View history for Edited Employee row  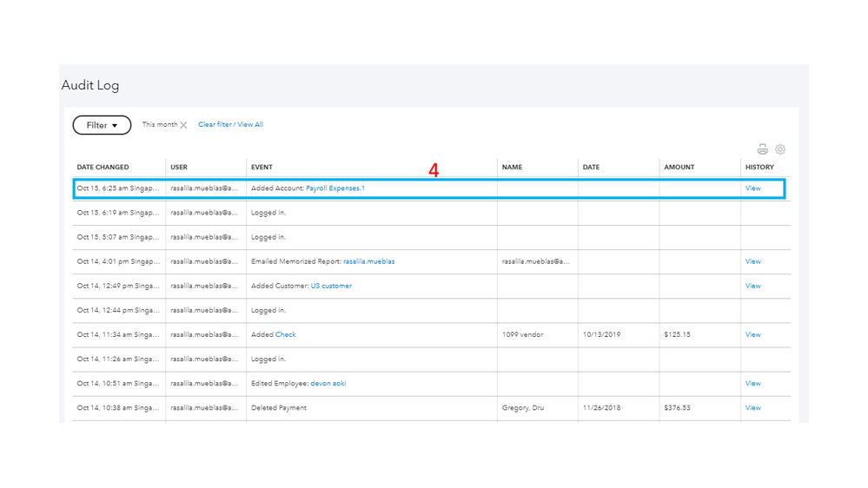(x=752, y=383)
